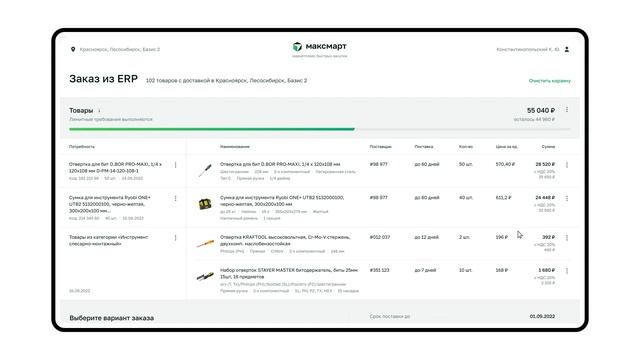Click the Поставка column header
This screenshot has height=360, width=640.
[424, 147]
